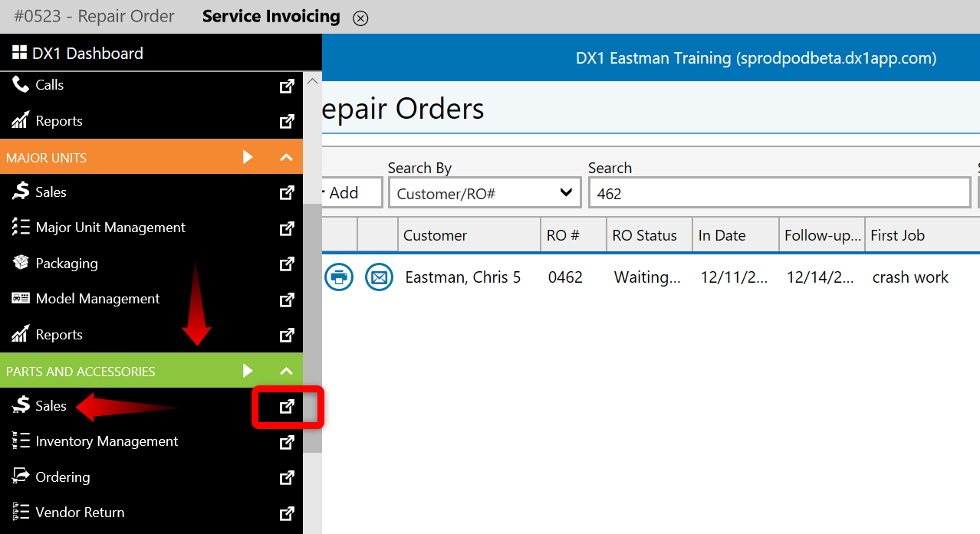Open Parts Sales in a new window

[x=287, y=407]
